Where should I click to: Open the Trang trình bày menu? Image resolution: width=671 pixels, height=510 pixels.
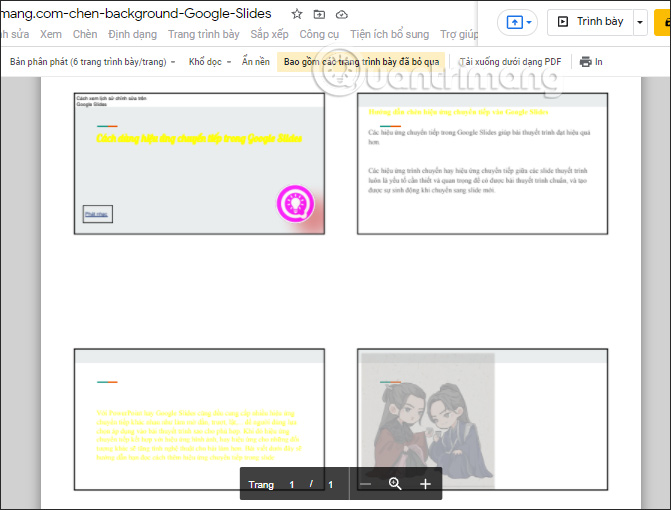pos(204,34)
